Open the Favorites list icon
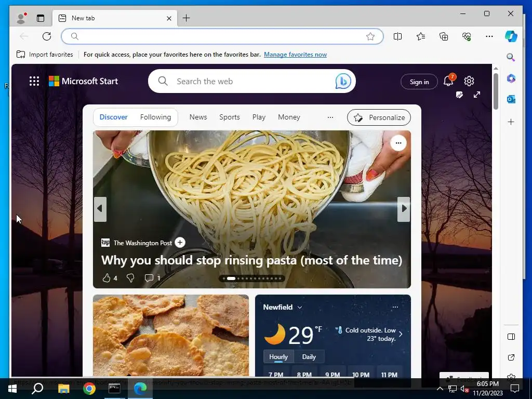This screenshot has width=532, height=399. click(421, 36)
